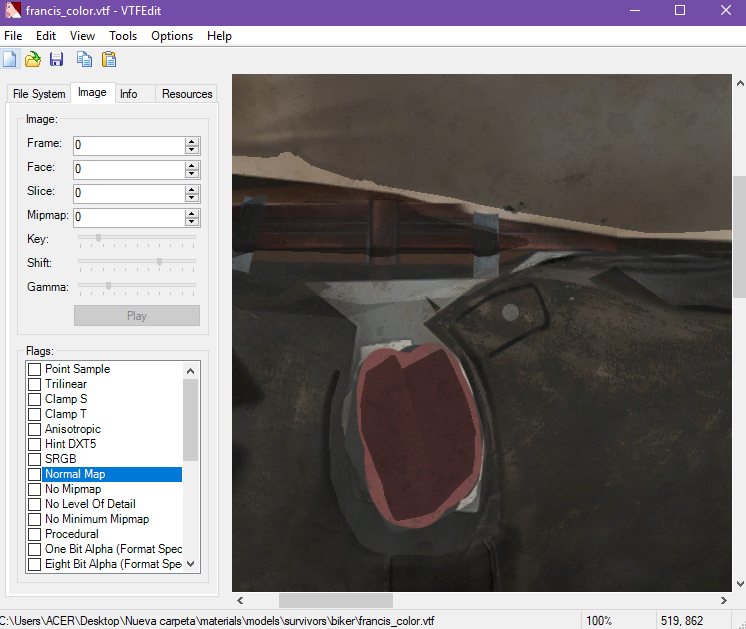Enable the Anisotropic flag
This screenshot has height=629, width=746.
[34, 429]
